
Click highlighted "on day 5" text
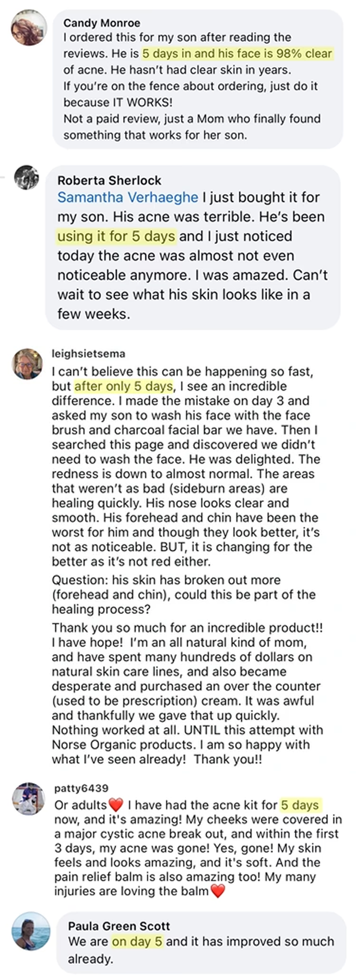(x=137, y=941)
